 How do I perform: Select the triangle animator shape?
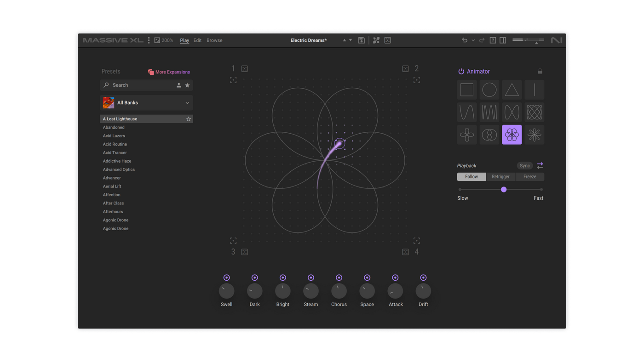[x=512, y=90]
